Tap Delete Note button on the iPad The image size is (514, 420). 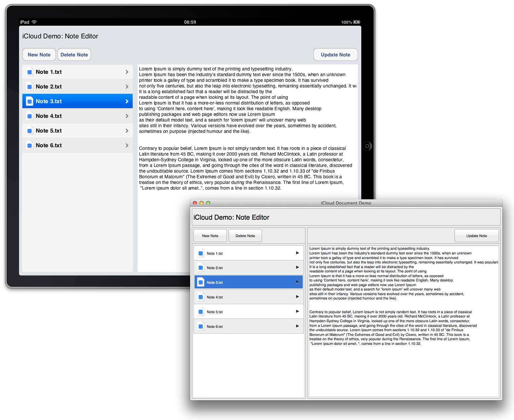coord(74,55)
